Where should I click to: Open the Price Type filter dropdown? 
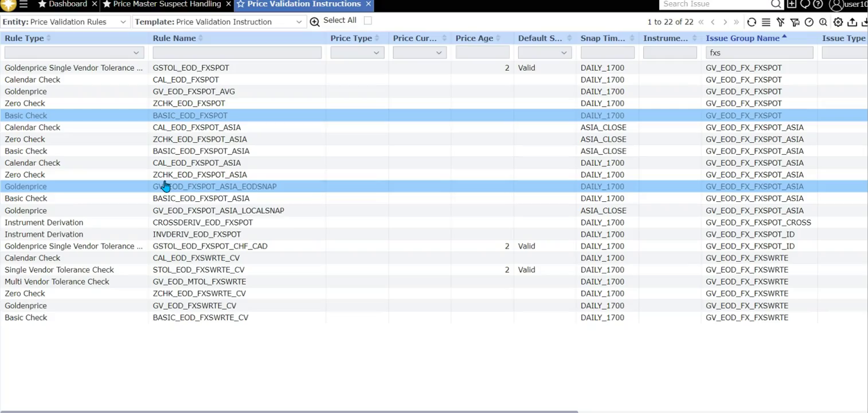(357, 52)
